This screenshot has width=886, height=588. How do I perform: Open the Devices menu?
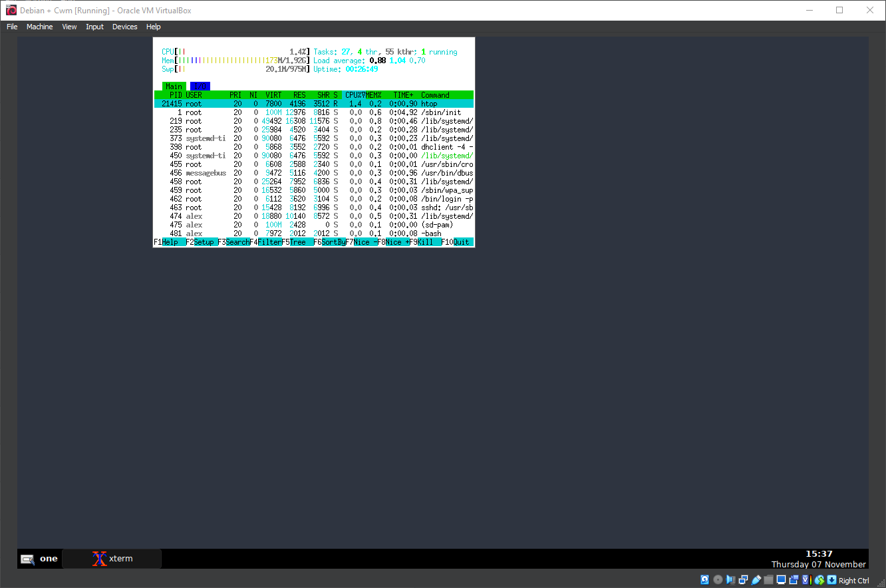pos(124,27)
